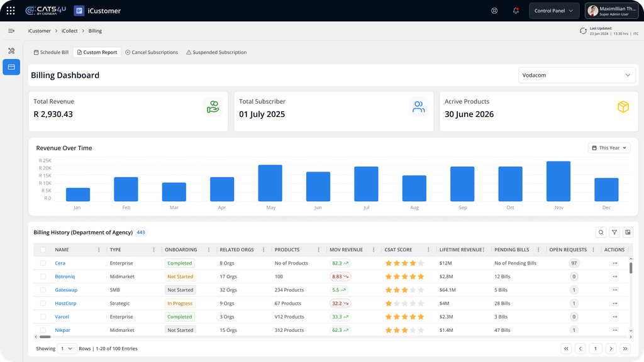The height and width of the screenshot is (362, 644).
Task: Open the Related Orgs column menu
Action: pyautogui.click(x=264, y=250)
